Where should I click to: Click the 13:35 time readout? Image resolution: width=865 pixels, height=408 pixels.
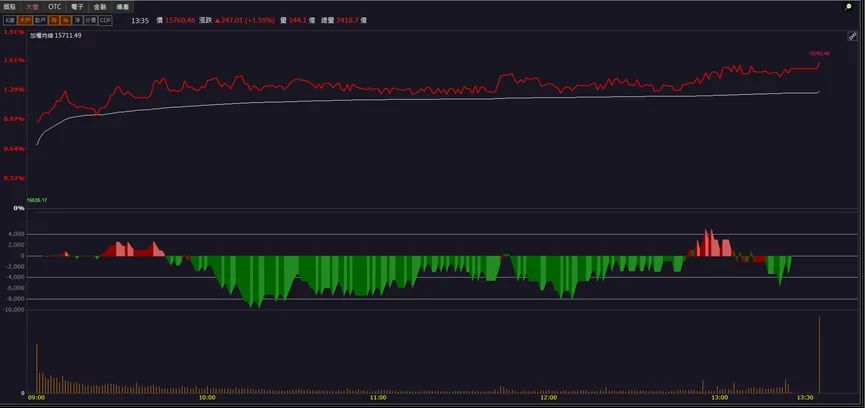click(140, 20)
